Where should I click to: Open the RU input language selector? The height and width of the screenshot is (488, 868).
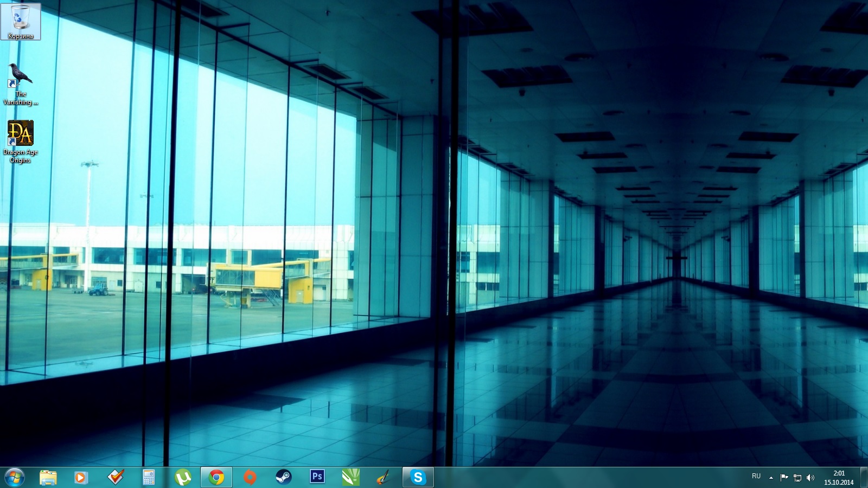pyautogui.click(x=756, y=476)
